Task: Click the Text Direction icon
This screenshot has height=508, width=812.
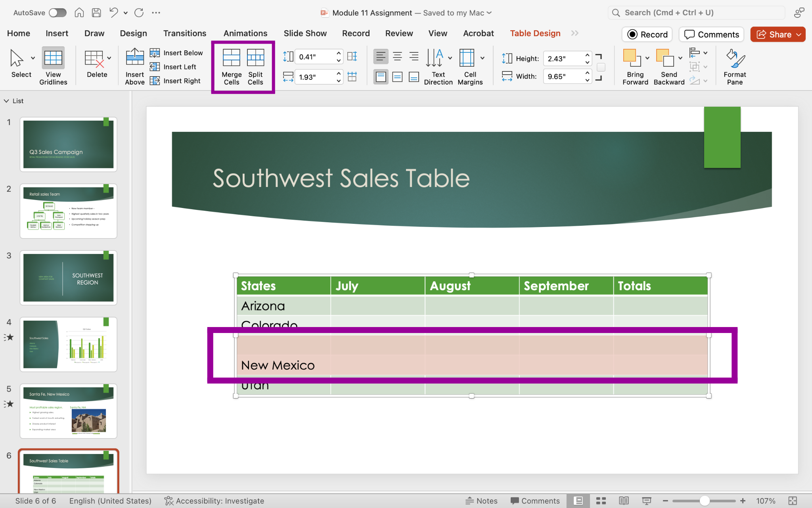Action: coord(435,58)
